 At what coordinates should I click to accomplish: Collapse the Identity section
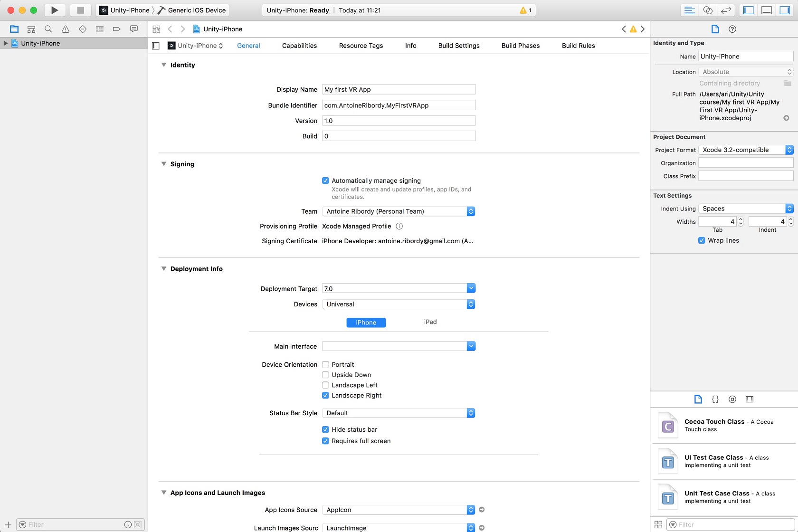click(x=164, y=65)
